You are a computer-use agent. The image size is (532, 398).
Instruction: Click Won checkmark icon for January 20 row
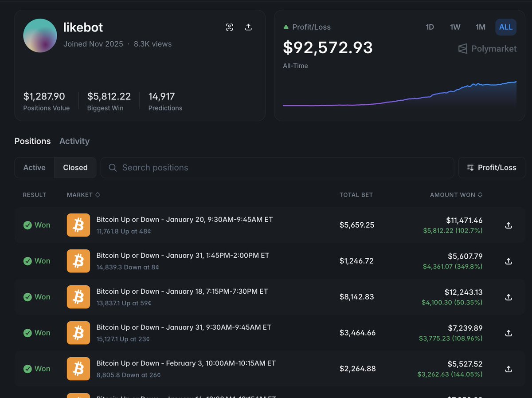(x=27, y=225)
